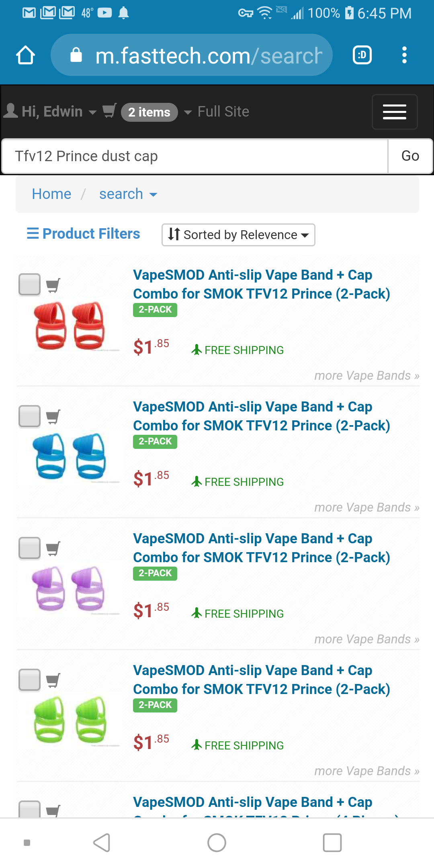Add purple vape band to cart

(x=53, y=549)
